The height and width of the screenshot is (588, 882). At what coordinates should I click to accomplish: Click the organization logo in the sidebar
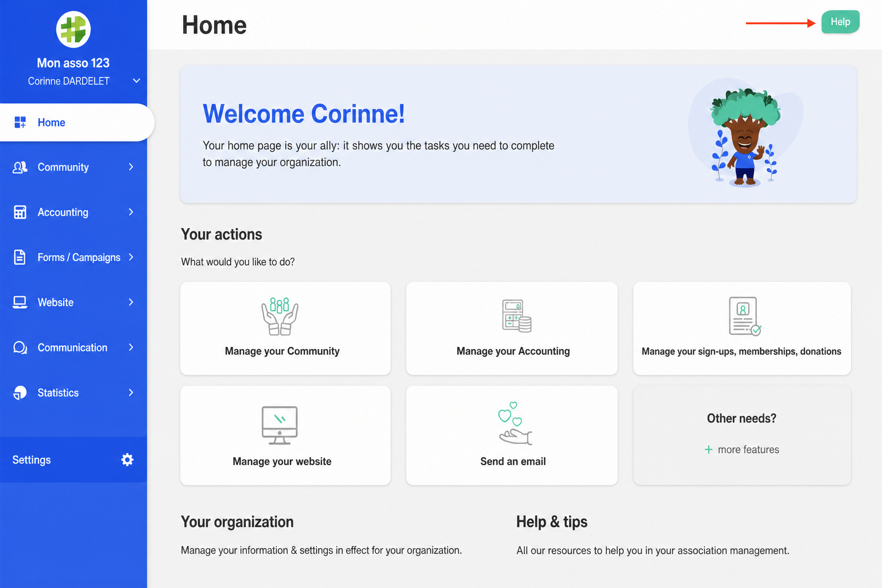click(x=73, y=29)
